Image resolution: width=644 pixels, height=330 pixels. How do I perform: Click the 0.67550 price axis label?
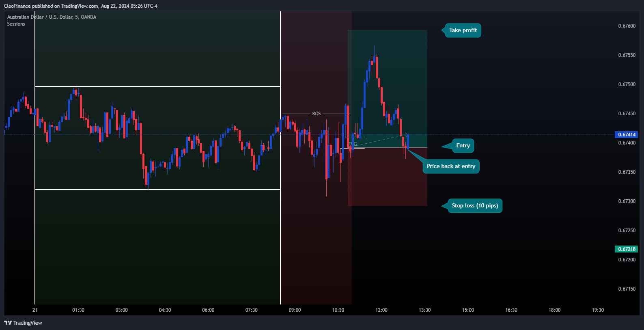click(627, 55)
